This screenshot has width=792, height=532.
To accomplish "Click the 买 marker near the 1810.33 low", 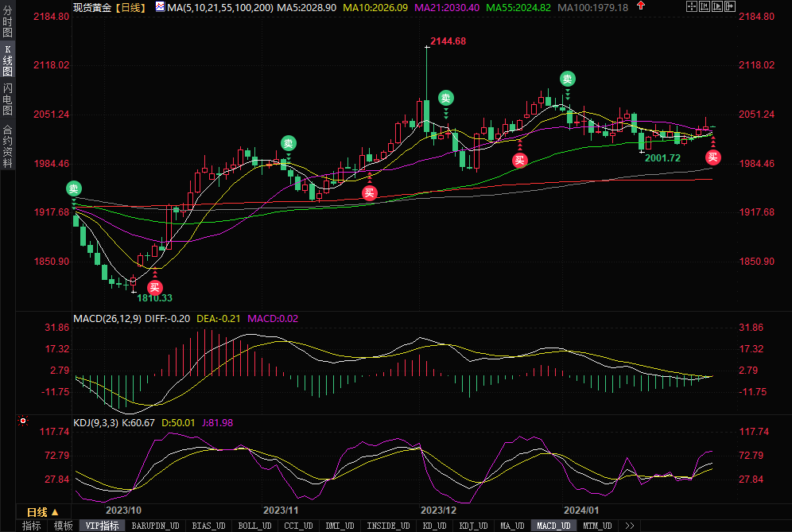I will 155,286.
